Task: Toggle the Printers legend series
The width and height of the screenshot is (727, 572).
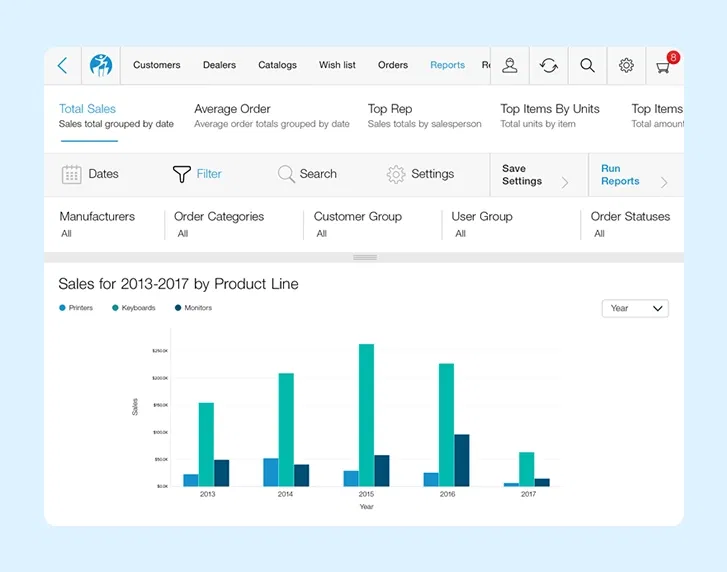Action: coord(76,308)
